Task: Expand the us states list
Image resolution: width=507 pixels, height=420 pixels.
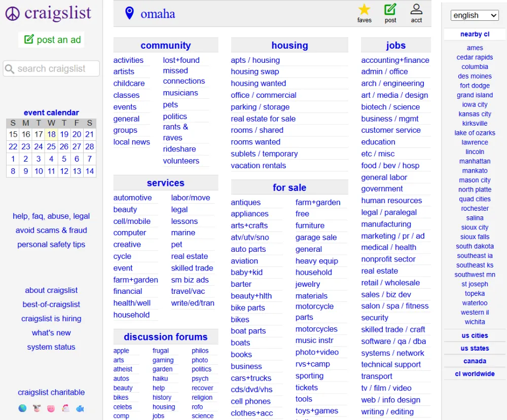Action: coord(475,348)
